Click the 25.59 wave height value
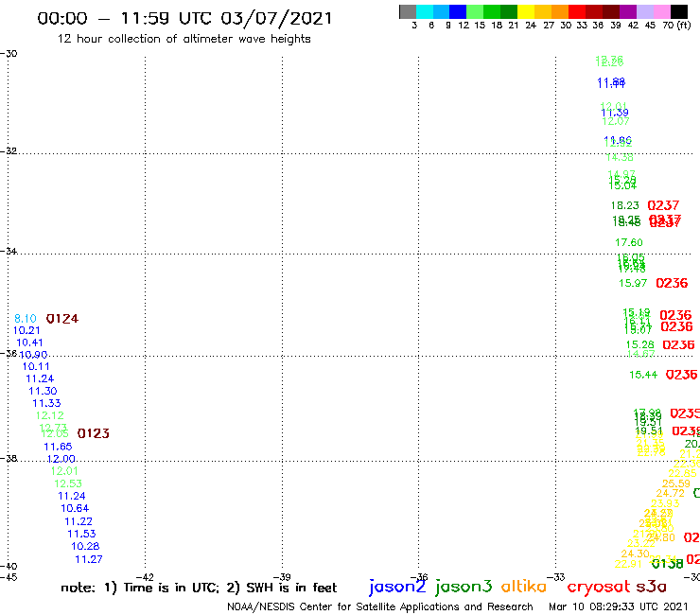Screen dimensions: 700x615 pyautogui.click(x=676, y=483)
